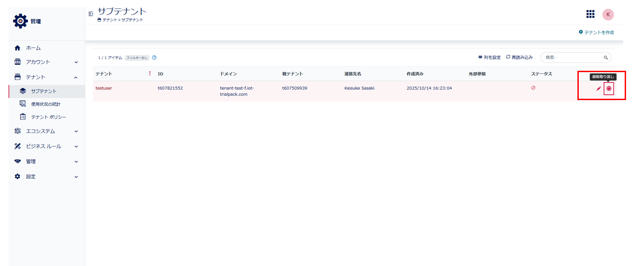
Task: Click the management gear logo
Action: (20, 21)
